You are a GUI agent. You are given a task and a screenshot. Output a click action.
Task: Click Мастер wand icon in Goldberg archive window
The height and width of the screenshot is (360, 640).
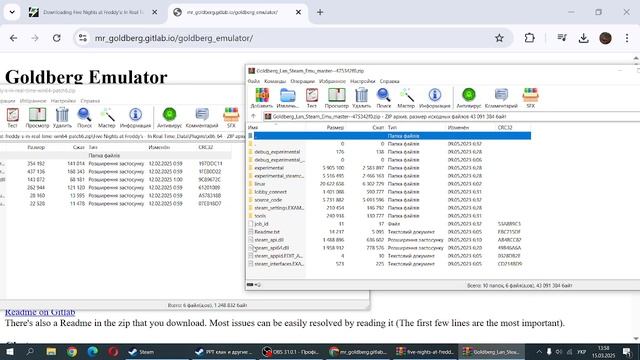pos(406,98)
